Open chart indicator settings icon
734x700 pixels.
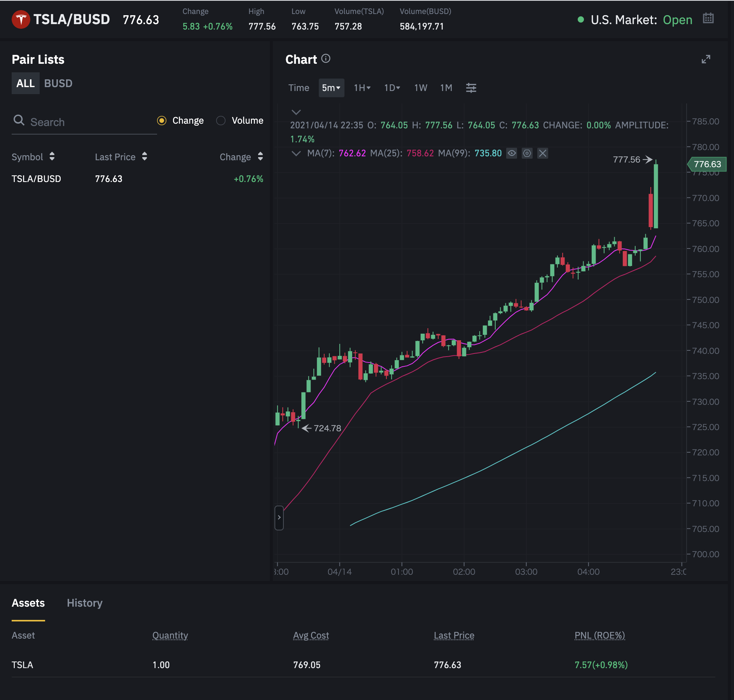coord(471,88)
